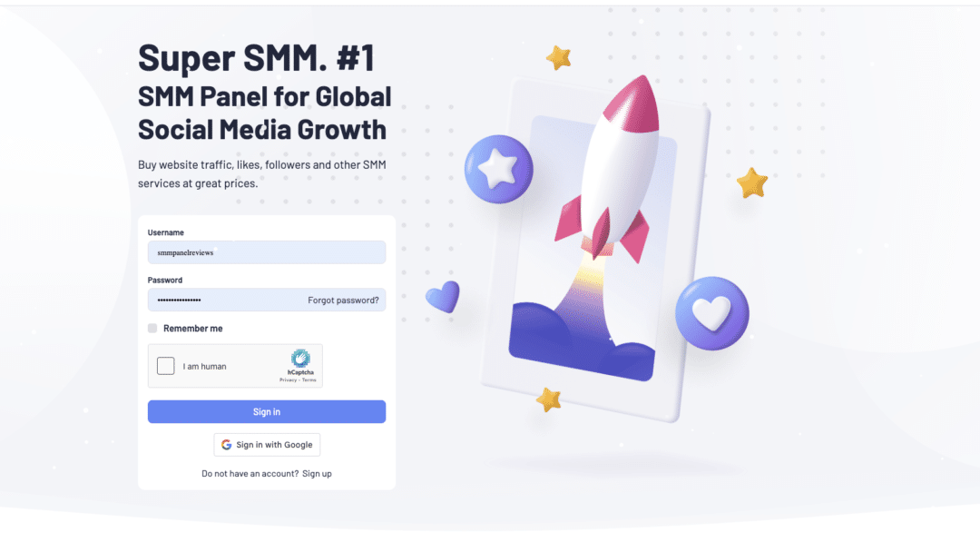Enable the Remember me checkbox
Screen dimensions: 980x552
(152, 328)
